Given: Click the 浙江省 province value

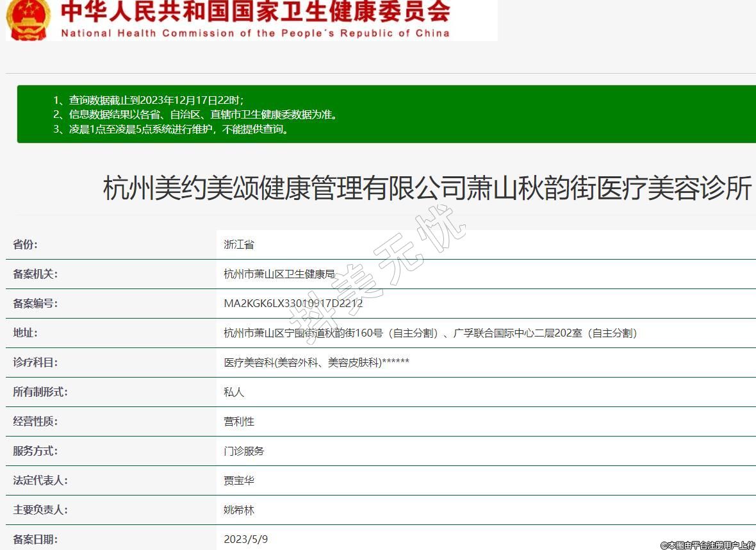Looking at the screenshot, I should click(239, 244).
